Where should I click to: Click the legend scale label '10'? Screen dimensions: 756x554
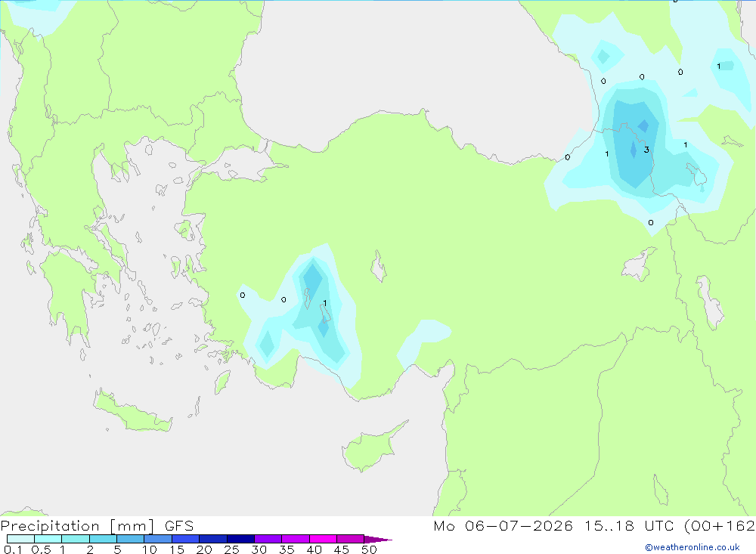tap(150, 549)
